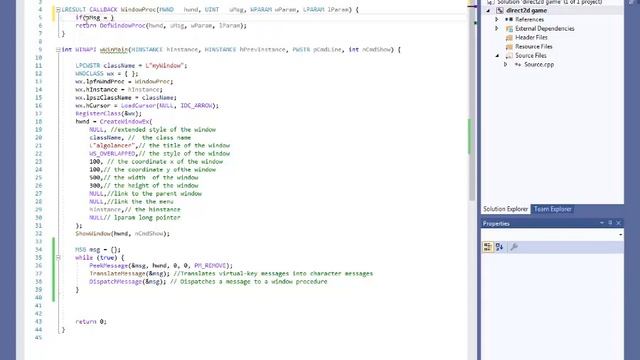This screenshot has height=360, width=640.
Task: Select Header Files in Solution Explorer
Action: (531, 38)
